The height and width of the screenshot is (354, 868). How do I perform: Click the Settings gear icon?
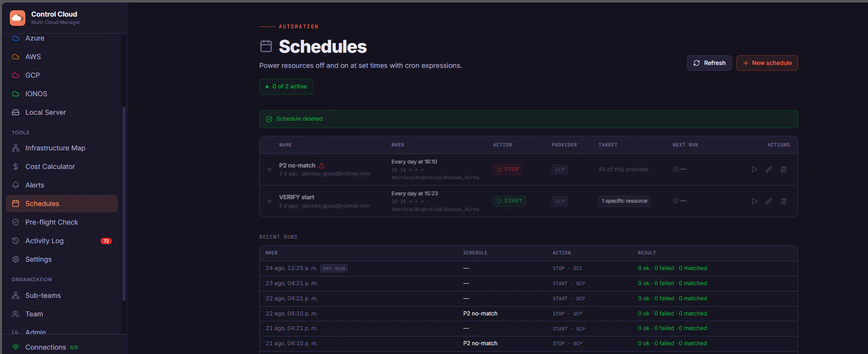pyautogui.click(x=16, y=259)
